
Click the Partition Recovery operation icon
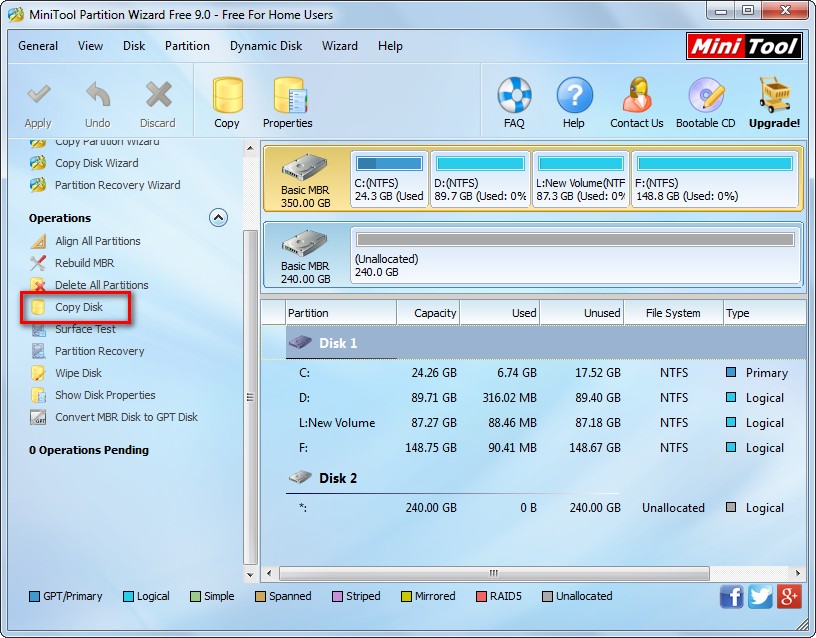pos(38,351)
